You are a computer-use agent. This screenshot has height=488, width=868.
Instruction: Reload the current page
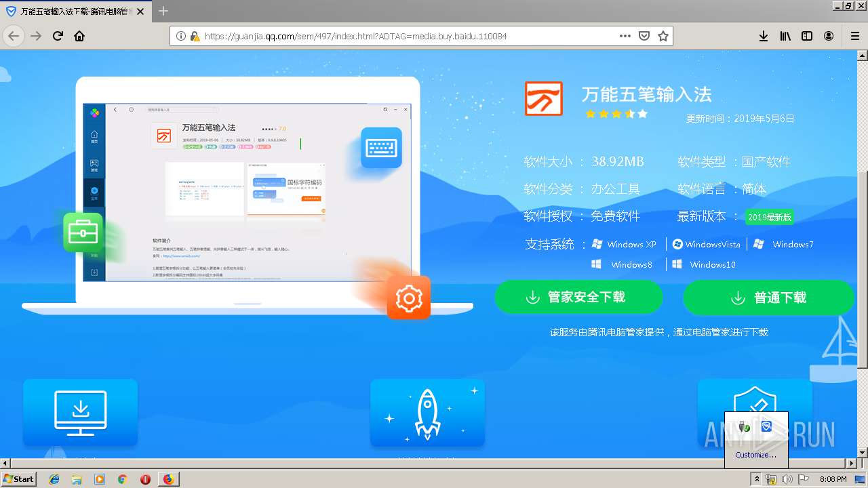click(58, 36)
